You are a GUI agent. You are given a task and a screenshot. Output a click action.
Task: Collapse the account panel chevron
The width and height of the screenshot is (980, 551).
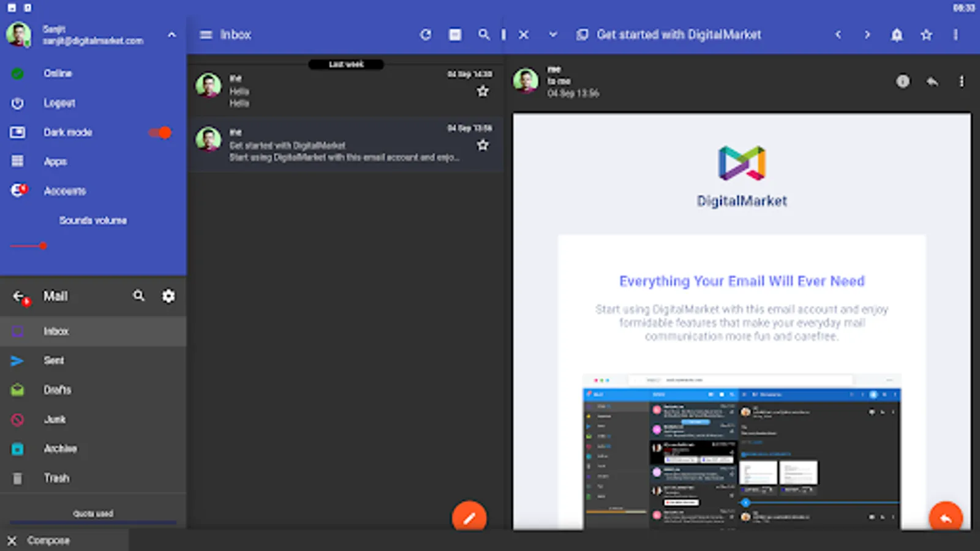pos(171,35)
